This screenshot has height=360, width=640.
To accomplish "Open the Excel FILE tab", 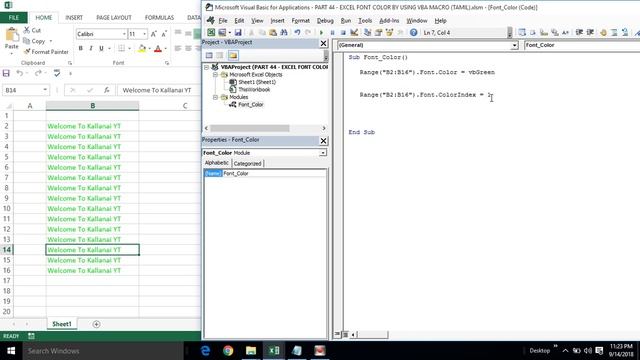I will click(13, 18).
